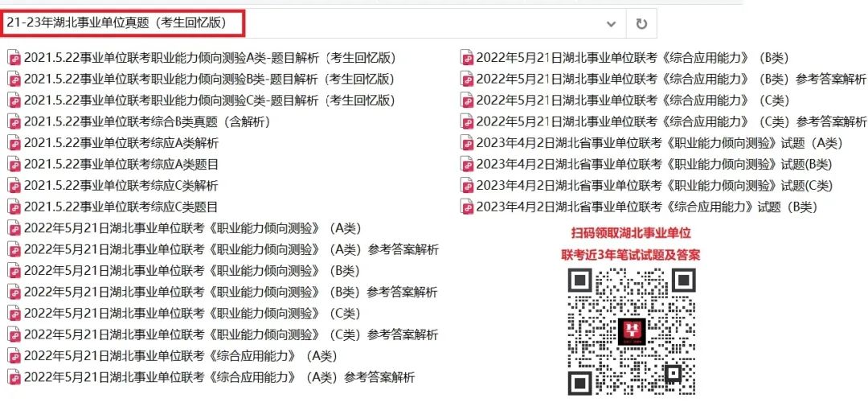Select PDF icon of 2022年 综合应用能力（C类）参考答案解析
The height and width of the screenshot is (406, 868).
click(x=467, y=122)
